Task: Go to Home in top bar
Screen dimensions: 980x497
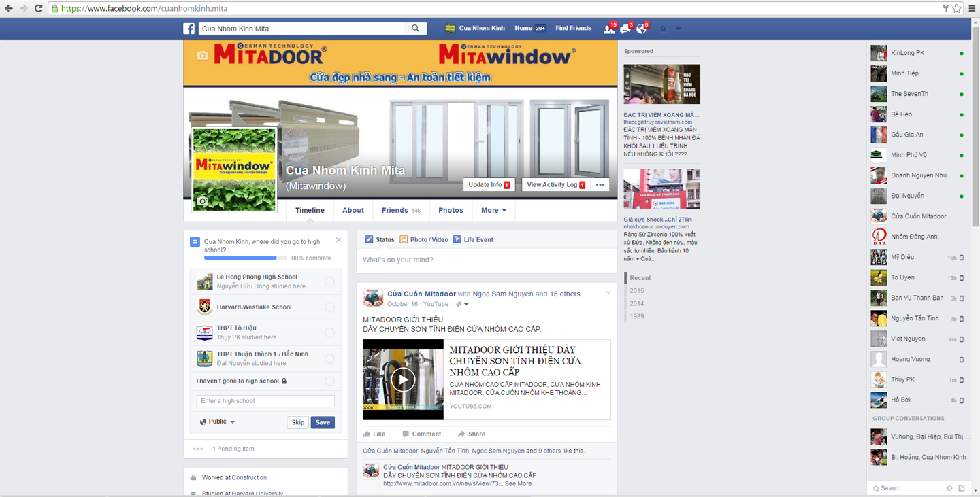Action: 523,29
